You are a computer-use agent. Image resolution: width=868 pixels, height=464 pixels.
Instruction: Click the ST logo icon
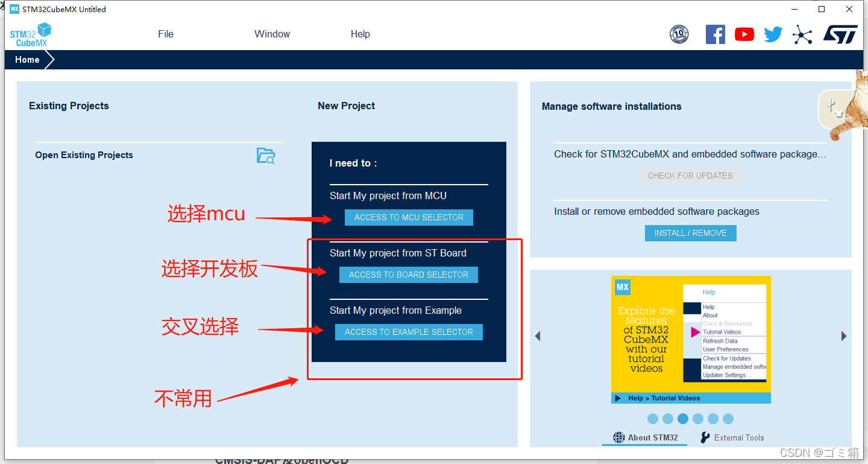pos(840,34)
